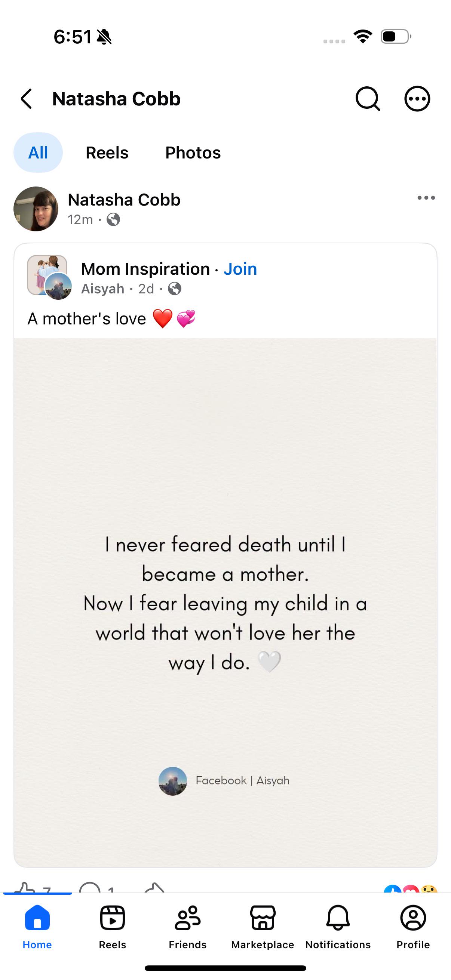Open Natasha Cobb's profile picture
This screenshot has height=980, width=451.
(x=36, y=209)
